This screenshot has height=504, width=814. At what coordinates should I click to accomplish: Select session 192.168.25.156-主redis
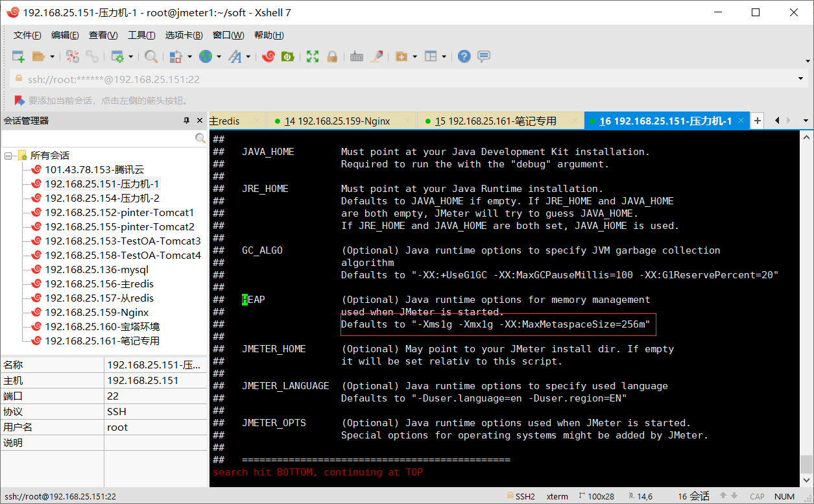coord(99,284)
